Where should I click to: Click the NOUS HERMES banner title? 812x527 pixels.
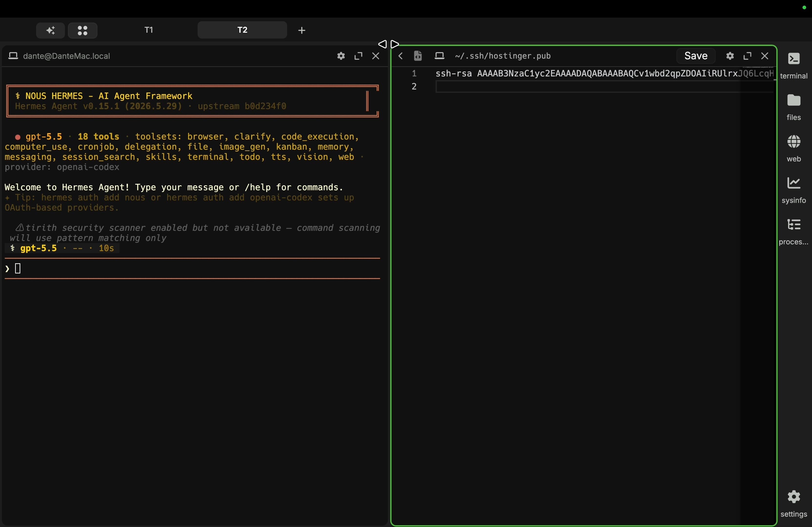104,96
